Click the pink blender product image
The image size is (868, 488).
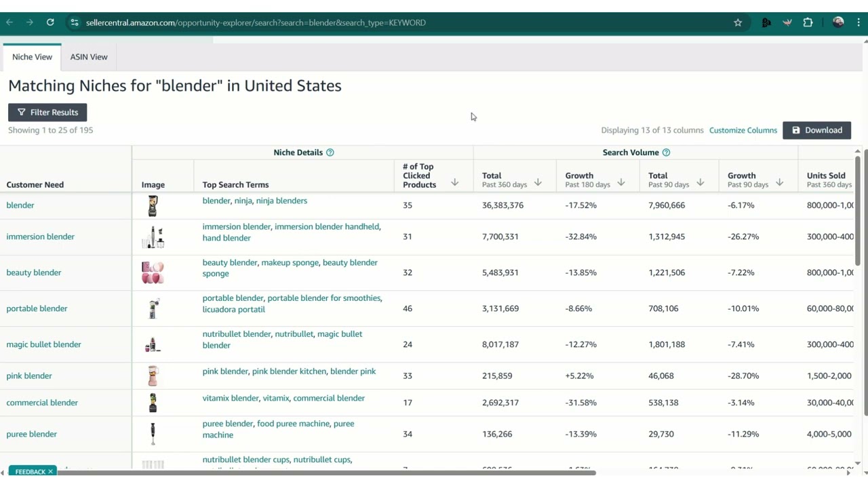click(x=153, y=375)
